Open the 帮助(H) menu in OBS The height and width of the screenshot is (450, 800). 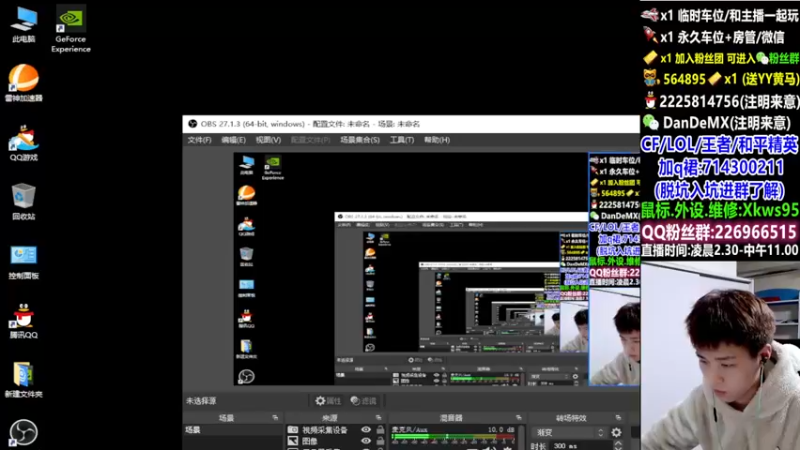tap(437, 140)
